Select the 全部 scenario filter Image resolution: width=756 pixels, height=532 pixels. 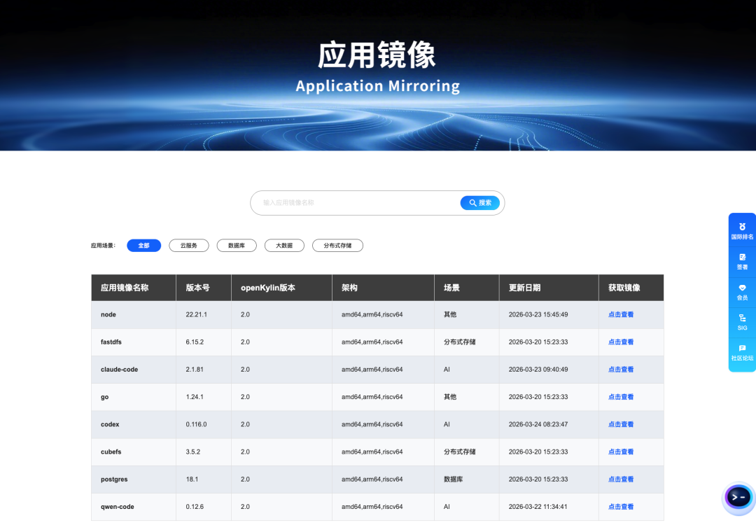coord(143,246)
